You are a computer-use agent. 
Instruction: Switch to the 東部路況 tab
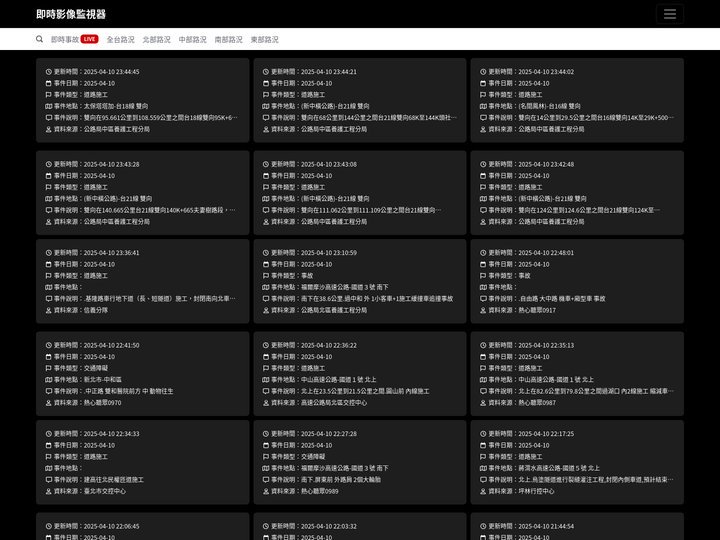264,39
